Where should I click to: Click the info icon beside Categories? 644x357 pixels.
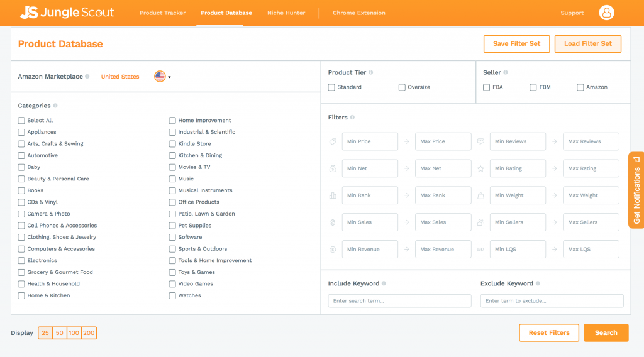(x=55, y=106)
